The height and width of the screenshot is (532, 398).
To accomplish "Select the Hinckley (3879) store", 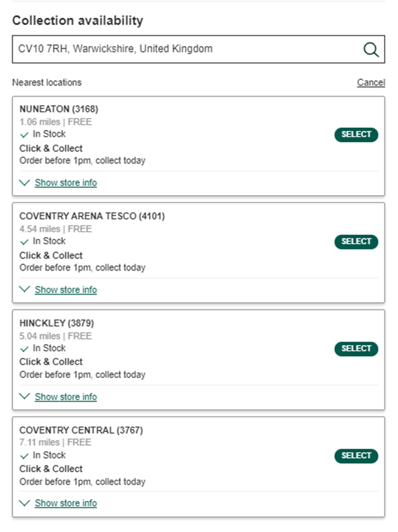I will [356, 349].
